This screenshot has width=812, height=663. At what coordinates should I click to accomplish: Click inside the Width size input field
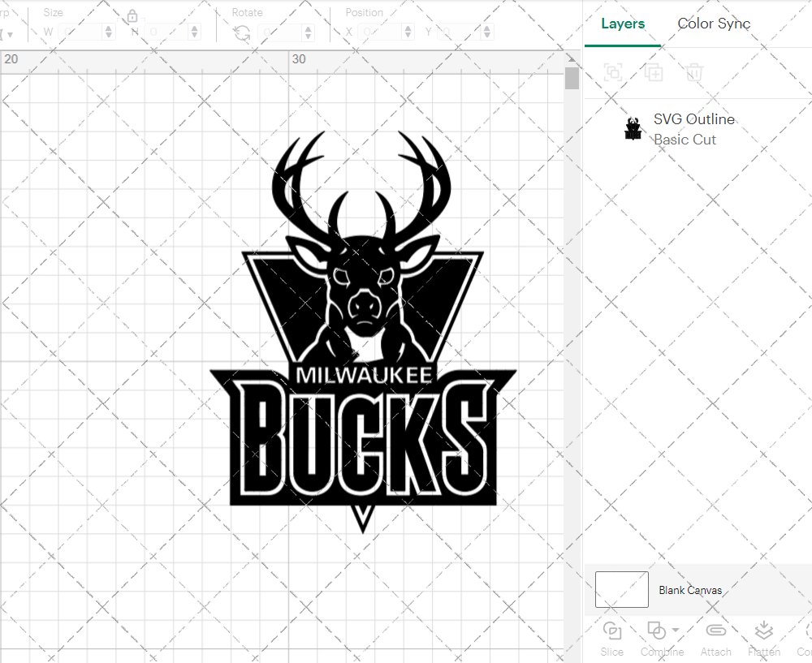81,32
